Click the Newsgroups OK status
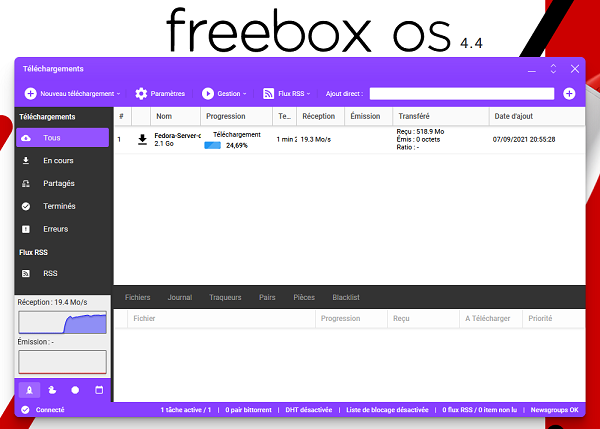Viewport: 600px width, 429px height. (x=554, y=410)
